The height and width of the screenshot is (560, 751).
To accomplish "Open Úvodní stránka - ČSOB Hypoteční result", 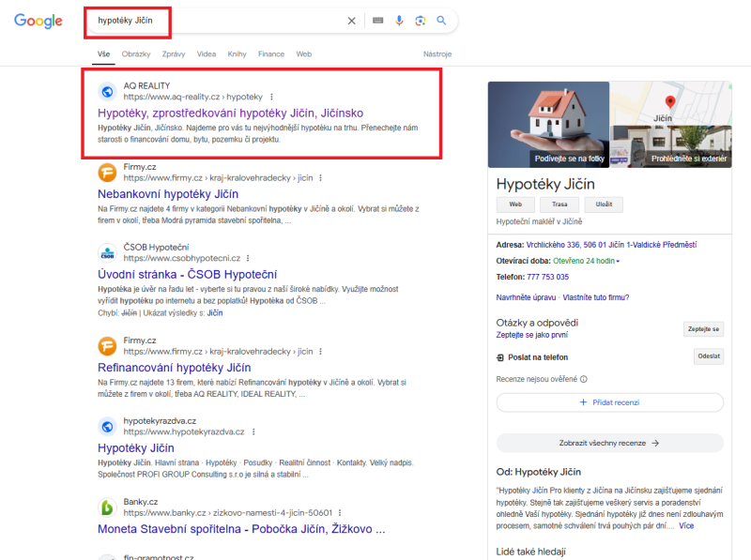I will click(x=187, y=275).
